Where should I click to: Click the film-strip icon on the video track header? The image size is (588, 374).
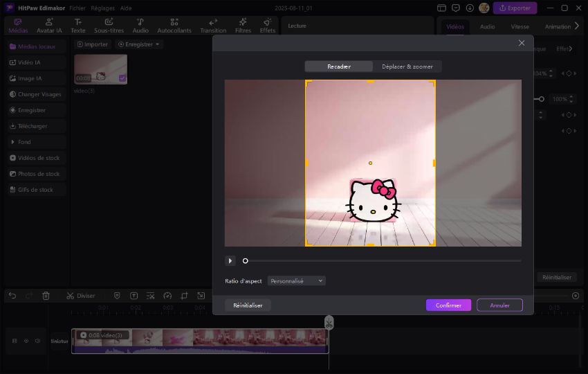15,341
